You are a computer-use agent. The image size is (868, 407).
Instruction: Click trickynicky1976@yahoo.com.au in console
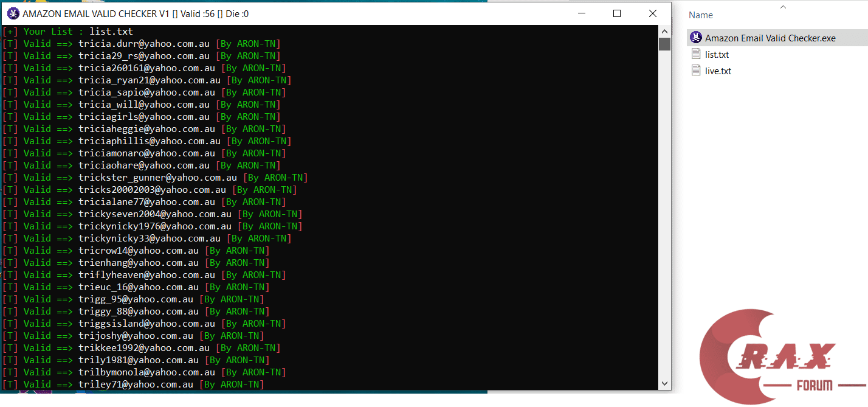click(155, 226)
